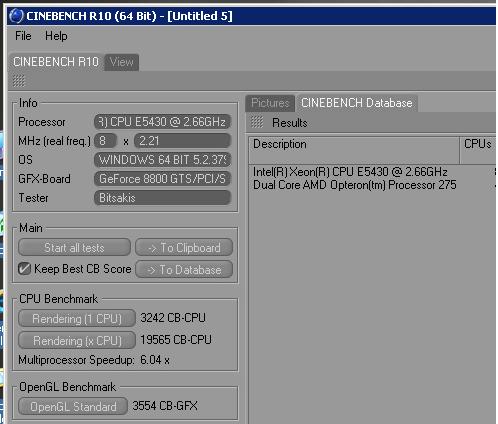Click the Multiprocessor Speedup value 6.04 x

[155, 360]
